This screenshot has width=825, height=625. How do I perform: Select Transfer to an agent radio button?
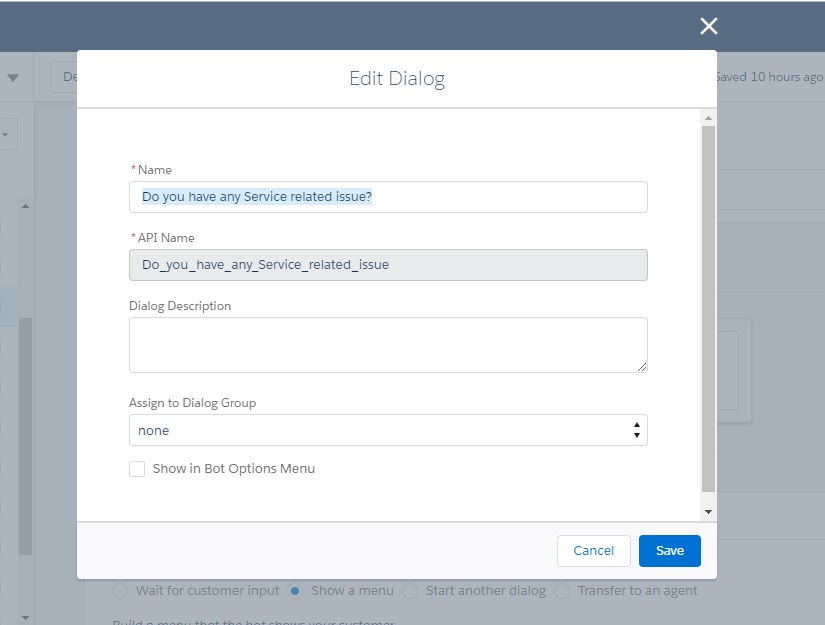562,591
